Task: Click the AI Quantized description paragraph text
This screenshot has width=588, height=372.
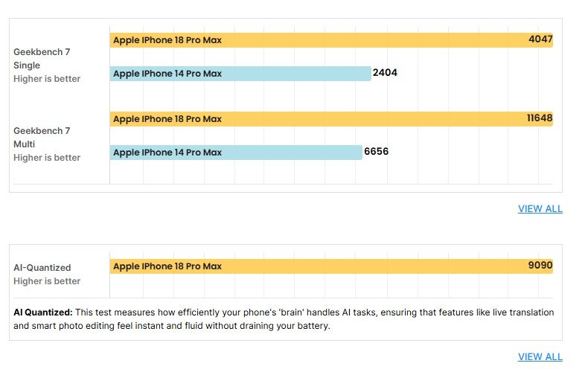Action: (284, 319)
